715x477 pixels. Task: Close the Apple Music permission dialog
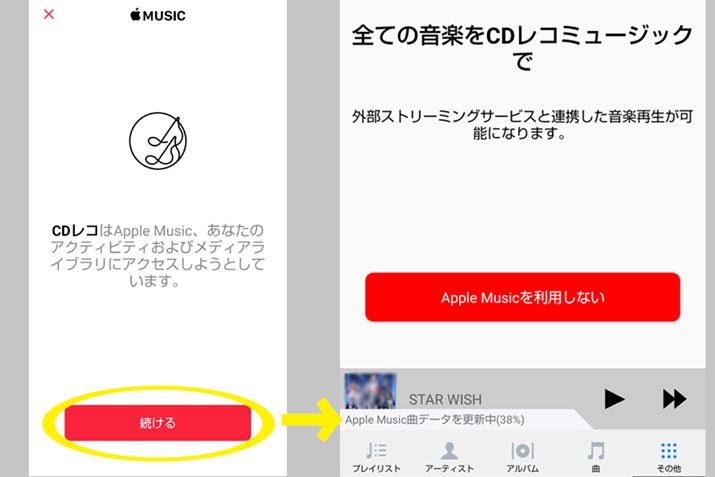point(49,15)
